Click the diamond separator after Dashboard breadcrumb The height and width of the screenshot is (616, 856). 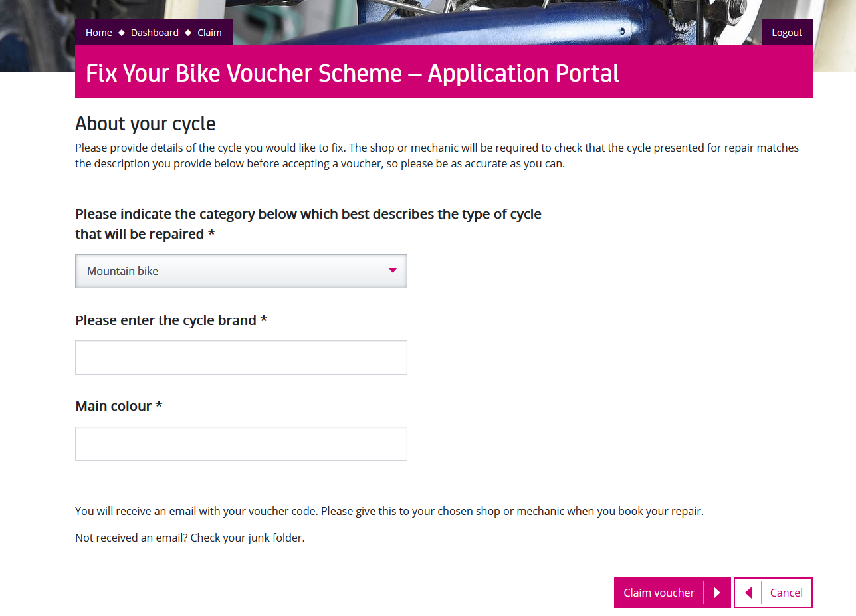pyautogui.click(x=187, y=32)
